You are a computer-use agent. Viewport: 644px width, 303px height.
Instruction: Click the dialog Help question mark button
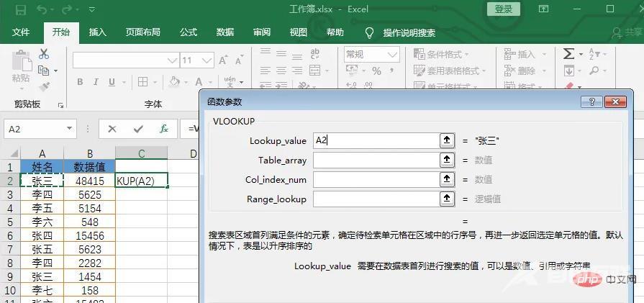coord(594,102)
